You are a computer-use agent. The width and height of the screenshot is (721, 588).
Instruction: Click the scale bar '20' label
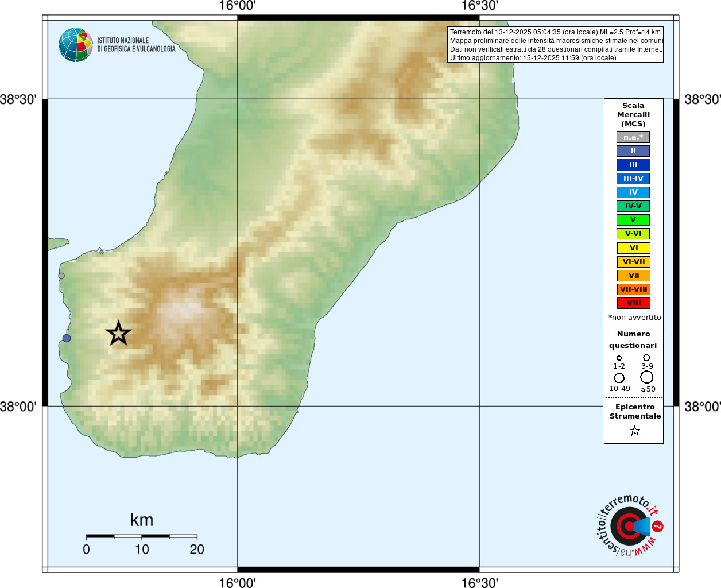(197, 550)
